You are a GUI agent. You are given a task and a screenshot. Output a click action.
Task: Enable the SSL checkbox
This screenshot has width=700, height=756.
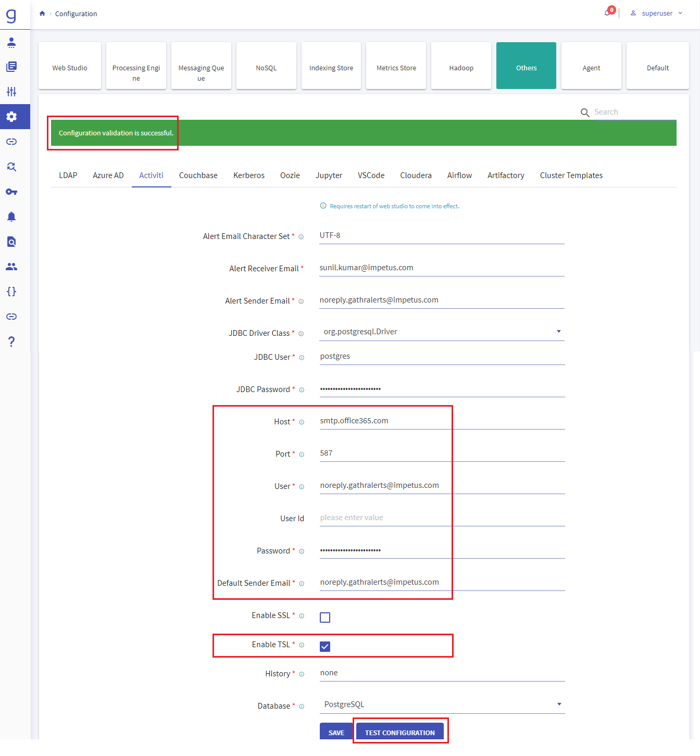click(325, 618)
